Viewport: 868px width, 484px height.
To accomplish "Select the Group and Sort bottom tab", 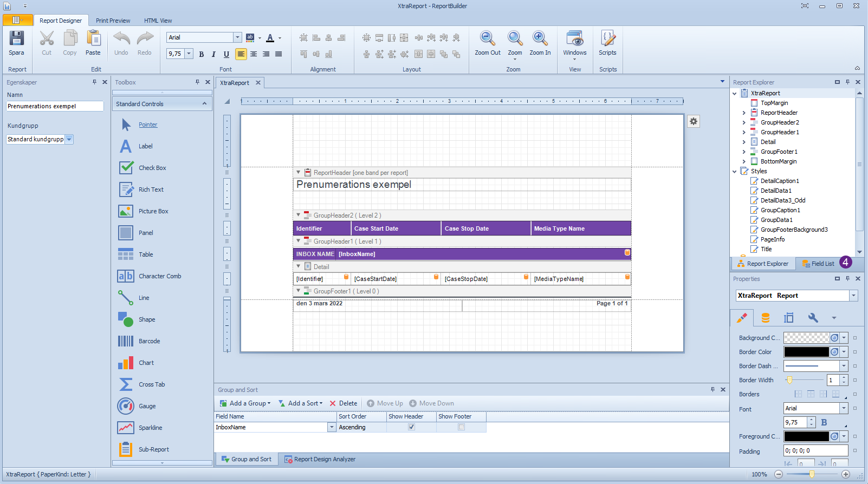I will pos(247,459).
